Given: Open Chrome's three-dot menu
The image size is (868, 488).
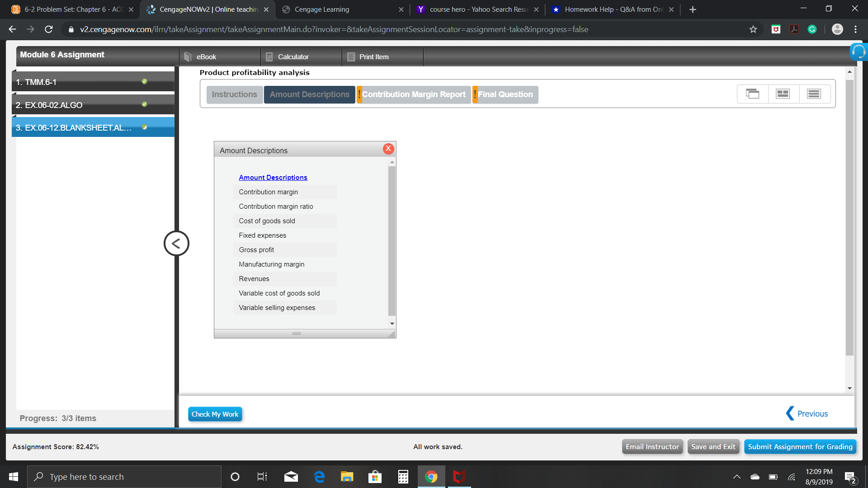Looking at the screenshot, I should [x=855, y=29].
